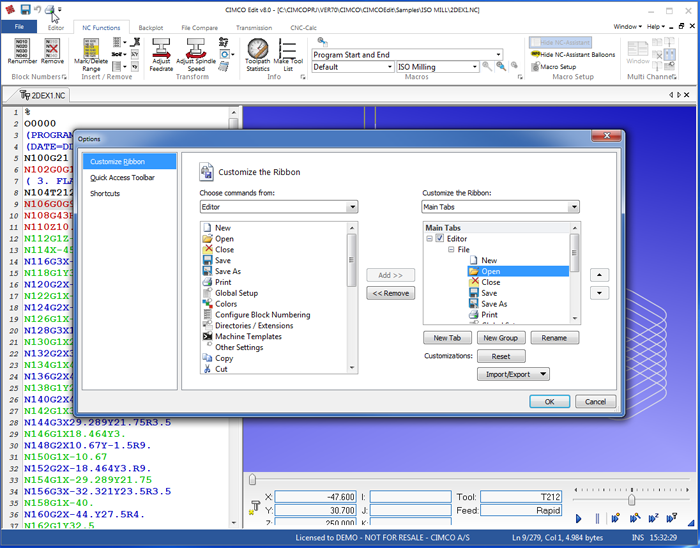Click the Multi Channel Window icon
Screen dimensions: 700x548
638,49
